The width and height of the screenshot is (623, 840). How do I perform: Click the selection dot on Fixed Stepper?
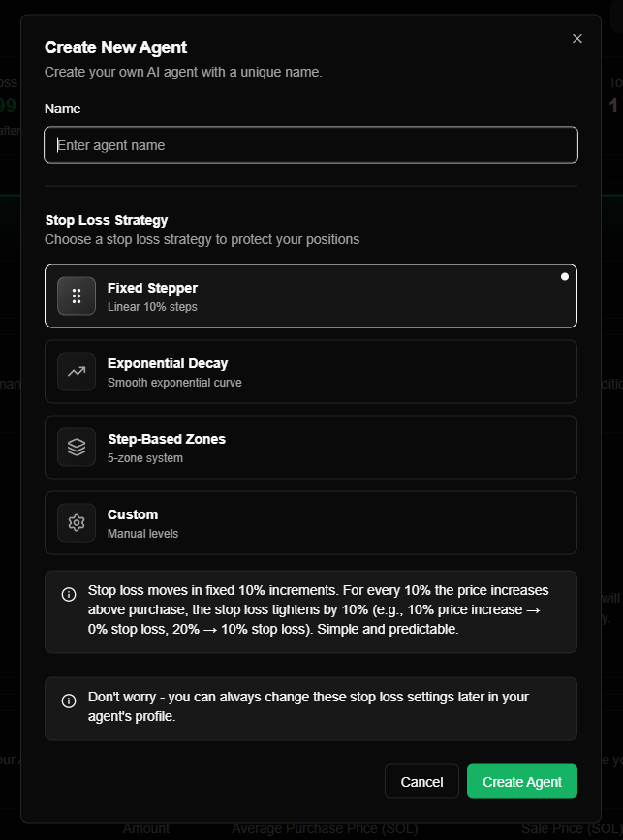point(564,276)
